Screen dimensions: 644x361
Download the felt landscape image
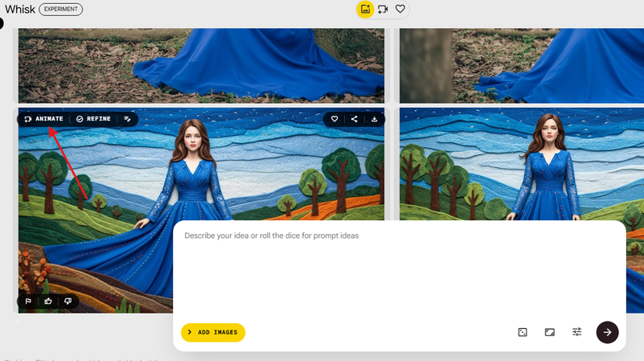pyautogui.click(x=374, y=119)
